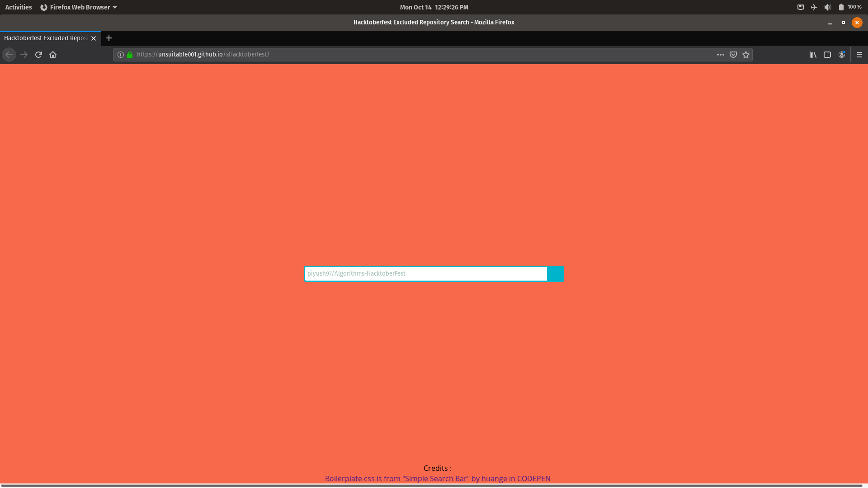The width and height of the screenshot is (868, 488).
Task: Select the Hacktoberfest Excluded Repository tab
Action: [45, 38]
